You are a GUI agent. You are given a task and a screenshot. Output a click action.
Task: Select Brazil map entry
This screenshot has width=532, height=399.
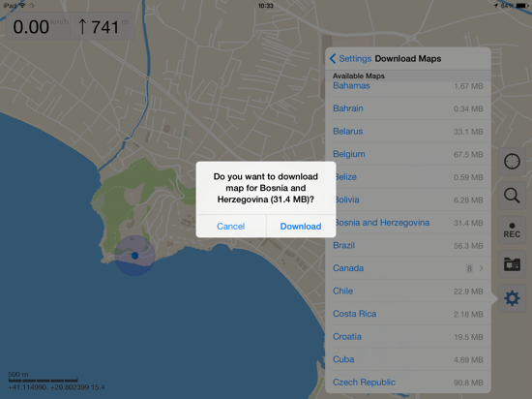(408, 246)
